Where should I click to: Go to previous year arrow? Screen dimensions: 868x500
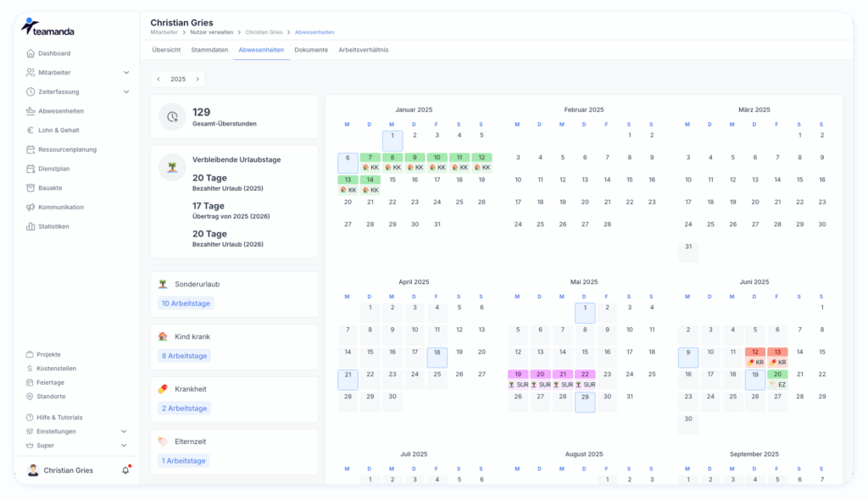pyautogui.click(x=159, y=79)
